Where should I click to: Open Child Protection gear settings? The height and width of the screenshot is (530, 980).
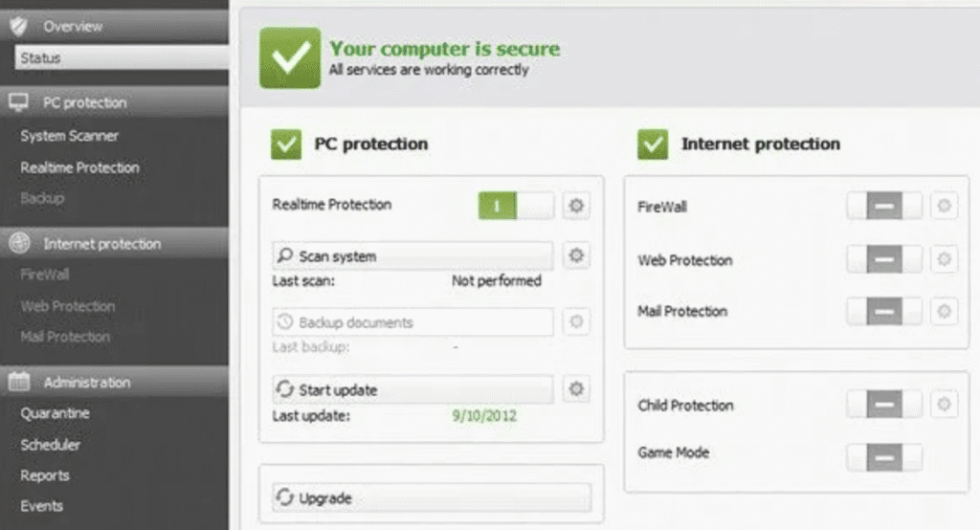tap(944, 405)
